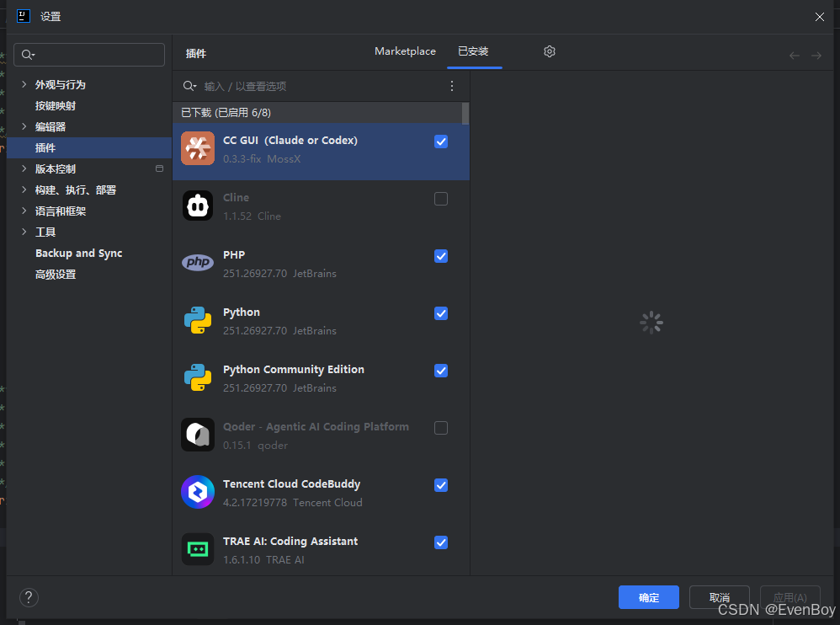Click the TRAE AI plugin icon
The width and height of the screenshot is (840, 625).
pos(198,549)
